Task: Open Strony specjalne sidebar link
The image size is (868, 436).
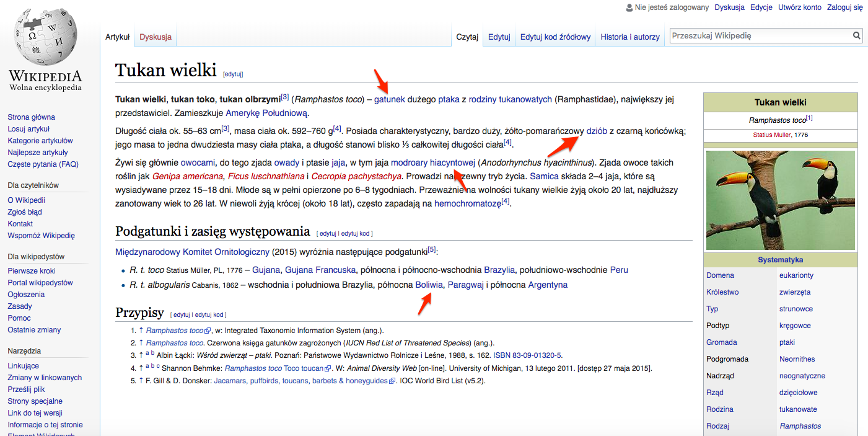Action: pyautogui.click(x=35, y=401)
